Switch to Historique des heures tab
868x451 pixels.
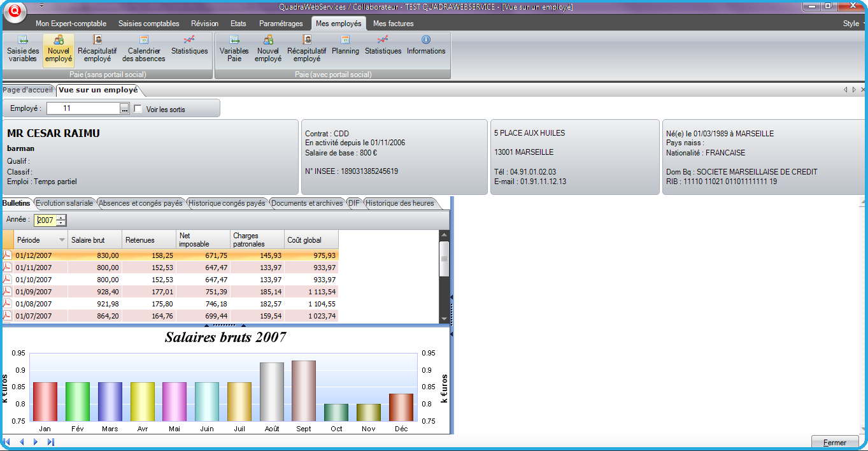click(400, 203)
